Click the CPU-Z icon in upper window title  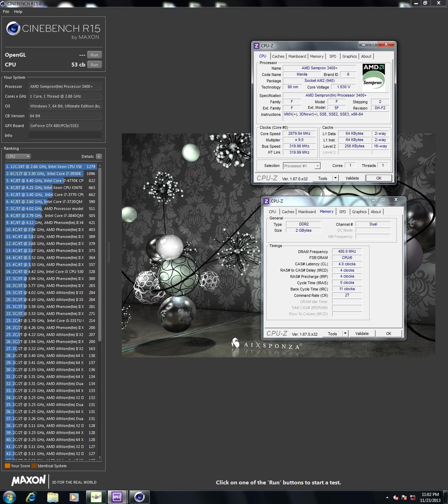pyautogui.click(x=257, y=46)
